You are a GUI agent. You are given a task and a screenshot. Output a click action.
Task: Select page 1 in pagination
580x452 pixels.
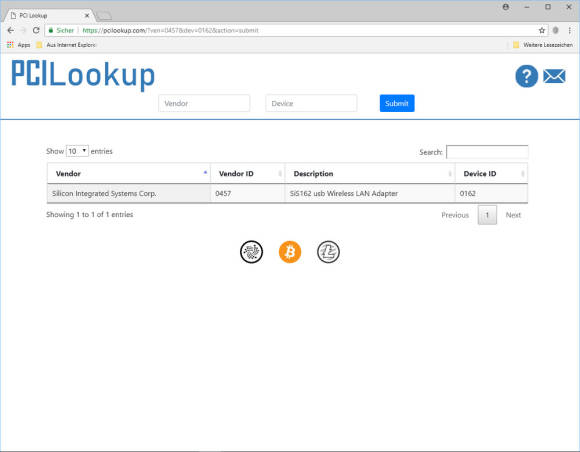point(487,215)
